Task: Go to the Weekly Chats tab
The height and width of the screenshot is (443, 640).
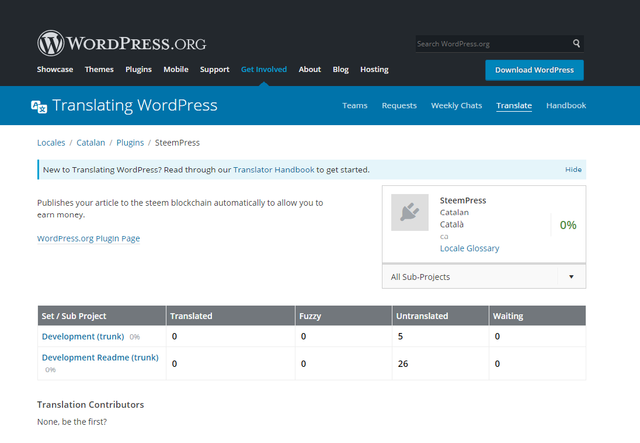Action: (456, 105)
